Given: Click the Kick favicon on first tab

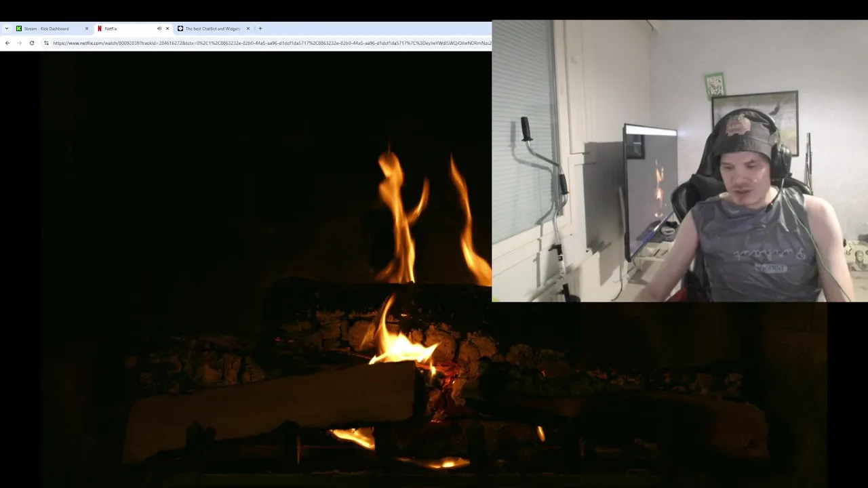Looking at the screenshot, I should pyautogui.click(x=19, y=28).
